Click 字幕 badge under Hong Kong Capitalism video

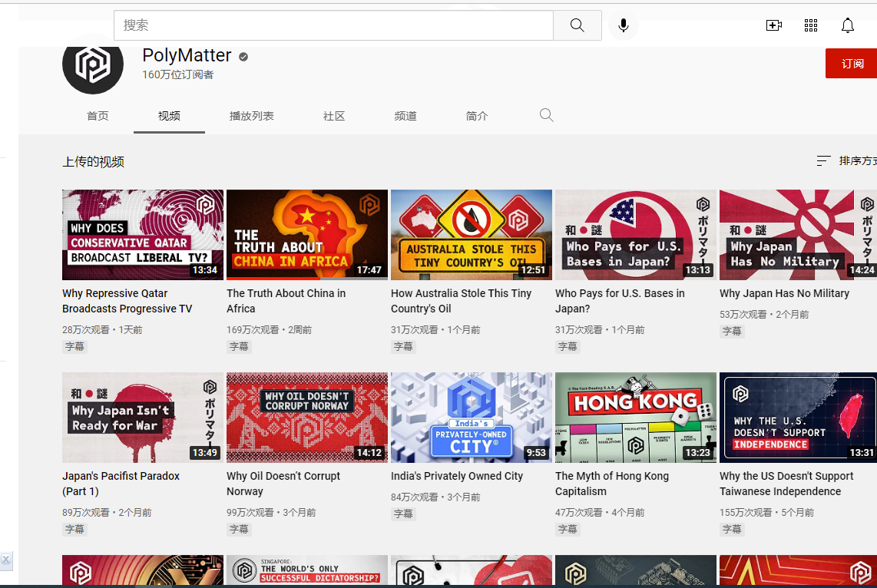click(x=568, y=529)
